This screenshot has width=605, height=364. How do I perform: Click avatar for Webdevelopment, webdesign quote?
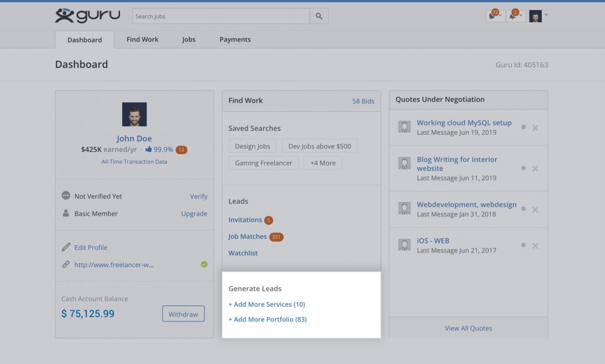404,209
